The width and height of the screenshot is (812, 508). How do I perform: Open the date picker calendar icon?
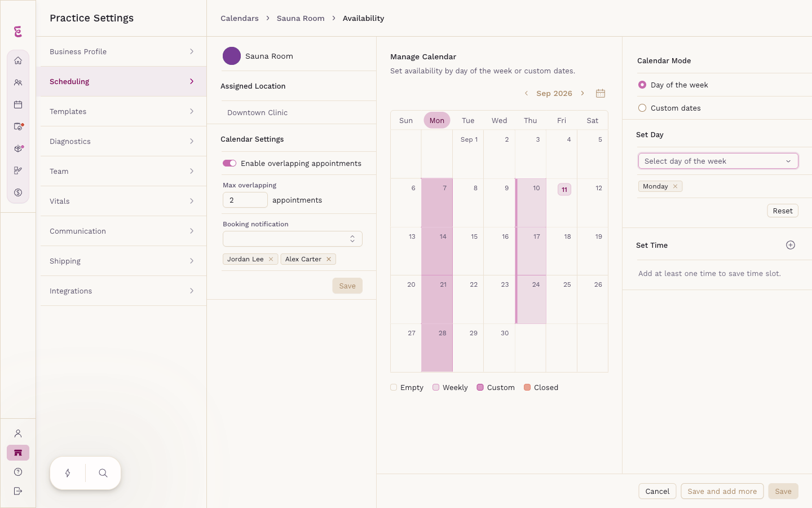[601, 93]
